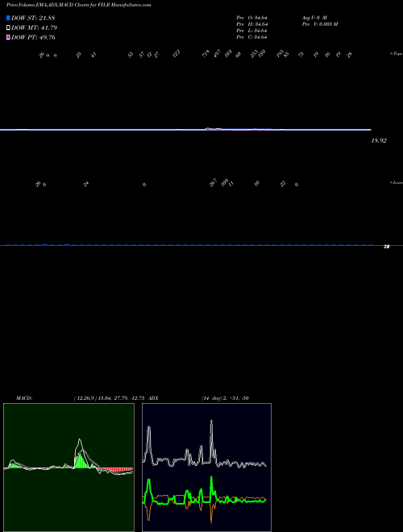Click the chart title mentioning MunafaSutra.com
This screenshot has width=403, height=532.
click(79, 5)
